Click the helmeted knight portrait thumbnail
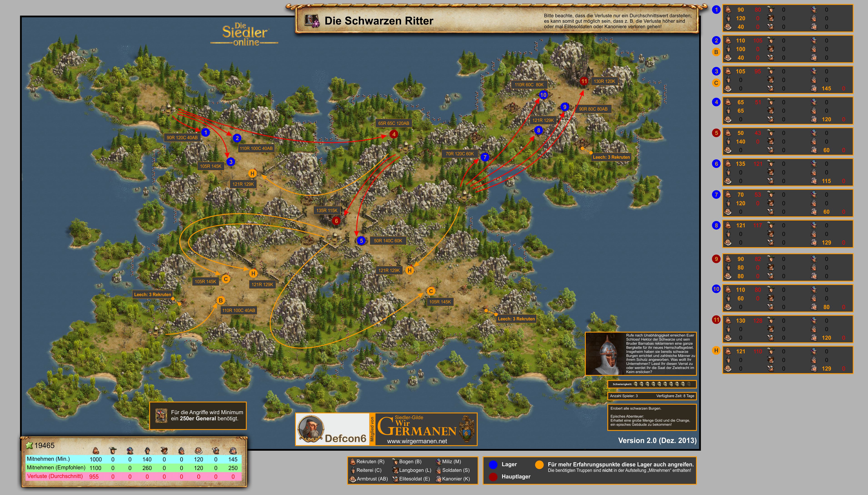The image size is (868, 495). (x=605, y=354)
